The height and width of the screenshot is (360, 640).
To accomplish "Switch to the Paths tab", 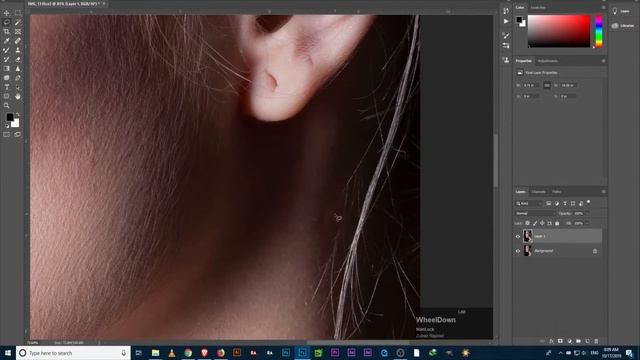I will coord(557,191).
